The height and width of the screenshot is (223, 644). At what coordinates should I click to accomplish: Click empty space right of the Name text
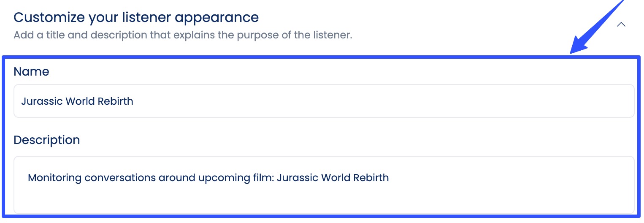380,101
